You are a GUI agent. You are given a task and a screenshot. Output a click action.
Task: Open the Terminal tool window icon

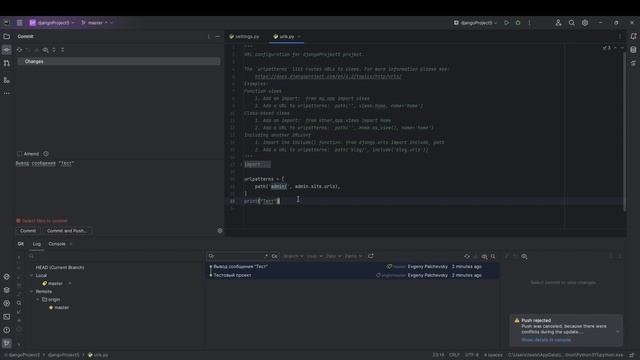click(7, 317)
